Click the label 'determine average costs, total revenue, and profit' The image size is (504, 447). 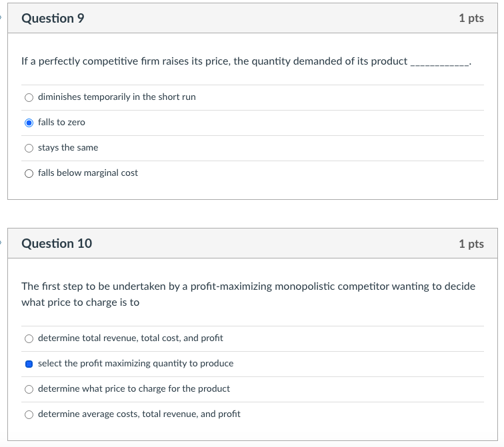139,414
